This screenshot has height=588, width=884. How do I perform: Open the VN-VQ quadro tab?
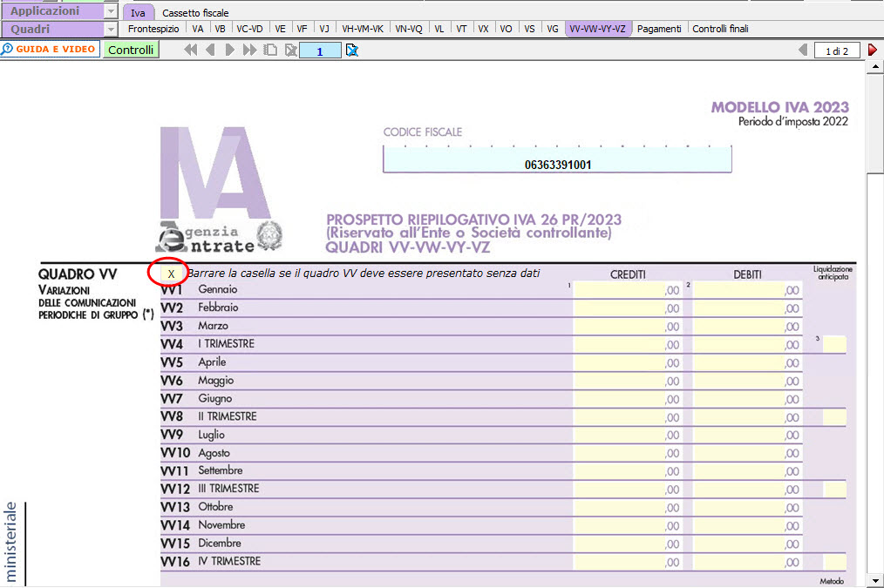[409, 29]
